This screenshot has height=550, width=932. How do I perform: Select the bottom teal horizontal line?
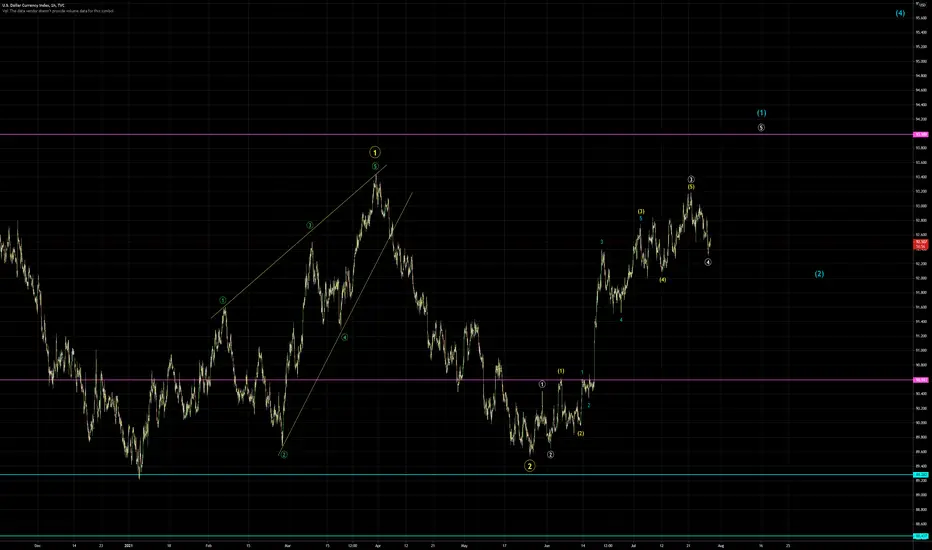point(456,536)
